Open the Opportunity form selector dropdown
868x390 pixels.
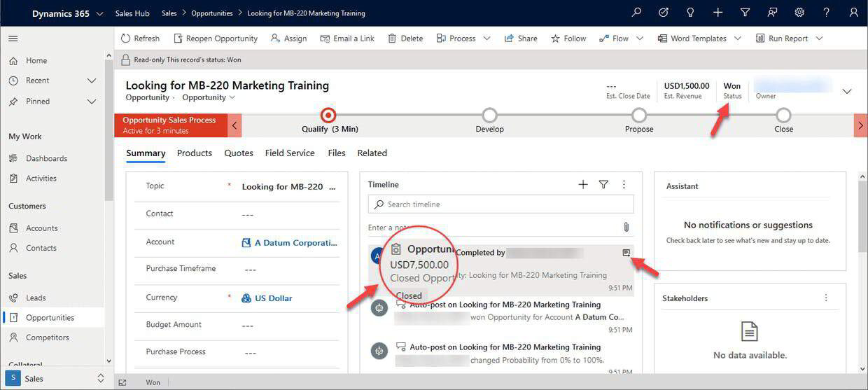pos(209,97)
